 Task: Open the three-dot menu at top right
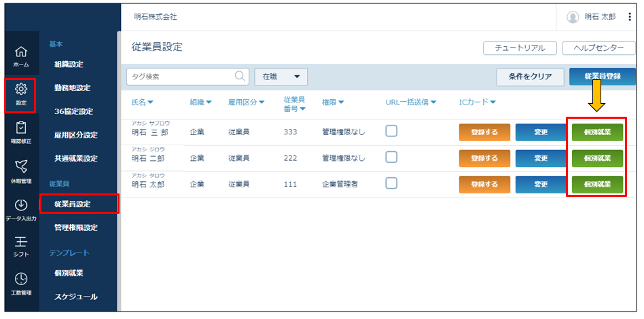tap(630, 17)
